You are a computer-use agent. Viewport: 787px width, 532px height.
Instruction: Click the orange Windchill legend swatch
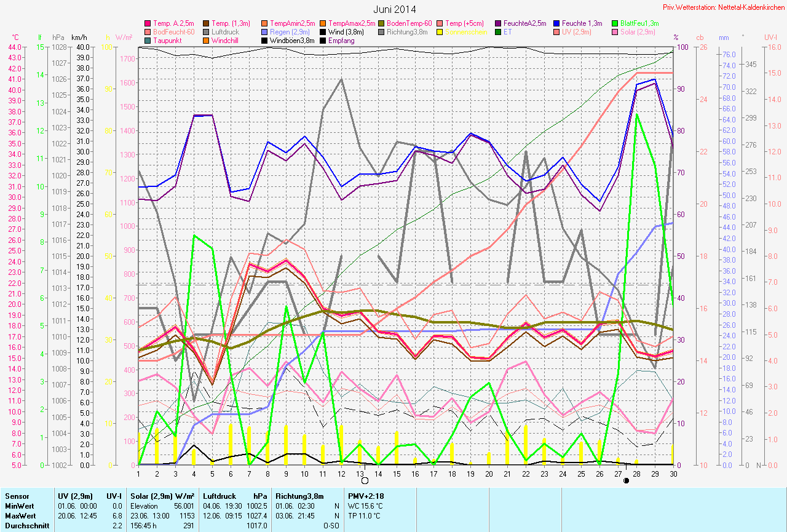tap(207, 40)
